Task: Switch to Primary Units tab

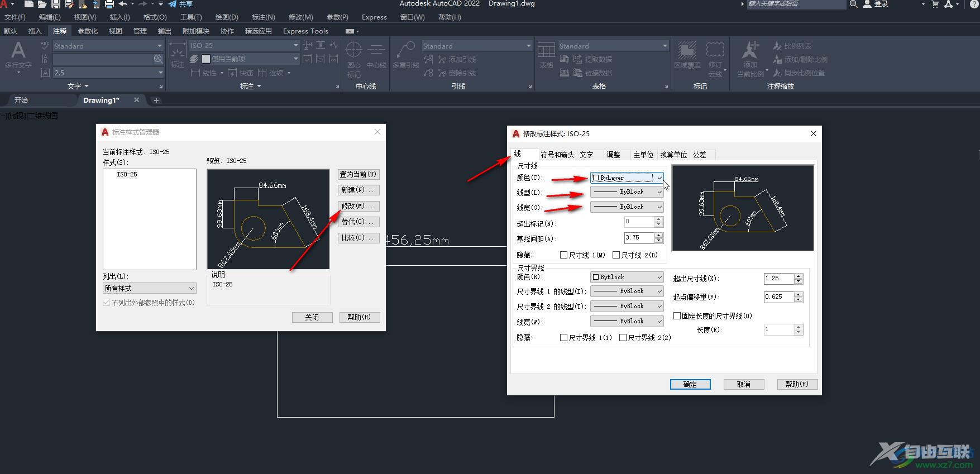Action: click(643, 155)
